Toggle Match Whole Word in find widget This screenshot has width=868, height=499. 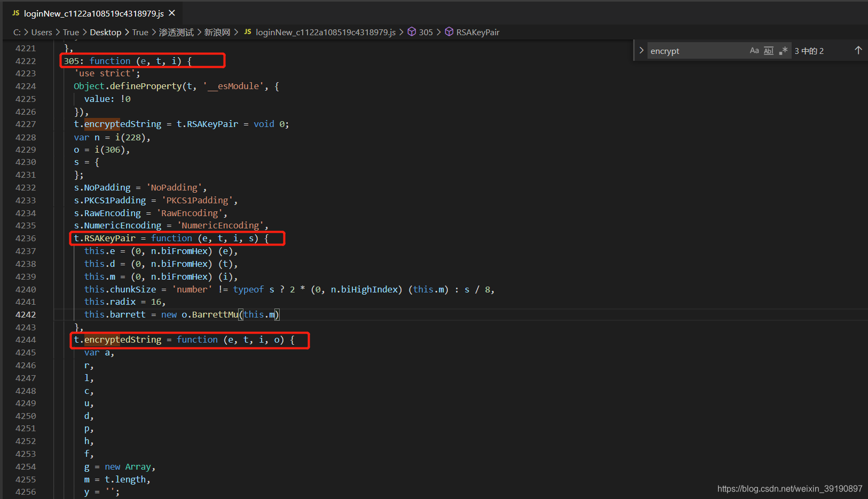(769, 51)
